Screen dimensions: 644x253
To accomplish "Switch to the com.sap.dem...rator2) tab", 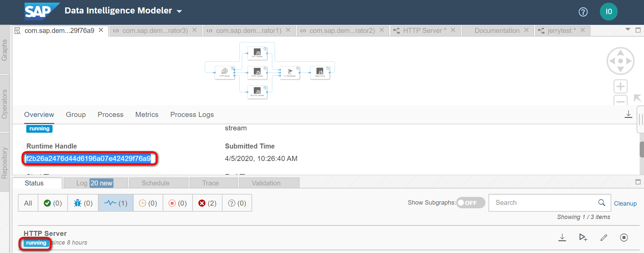I will 342,31.
